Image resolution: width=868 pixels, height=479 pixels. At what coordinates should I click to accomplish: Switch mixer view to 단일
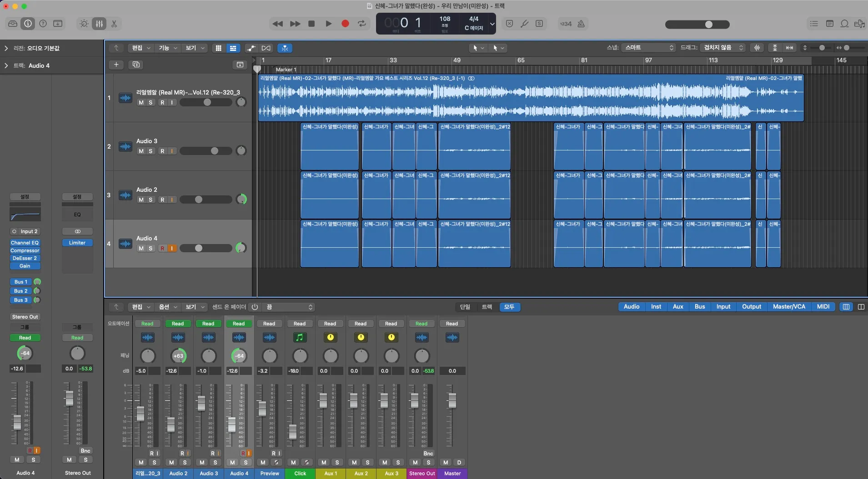465,307
